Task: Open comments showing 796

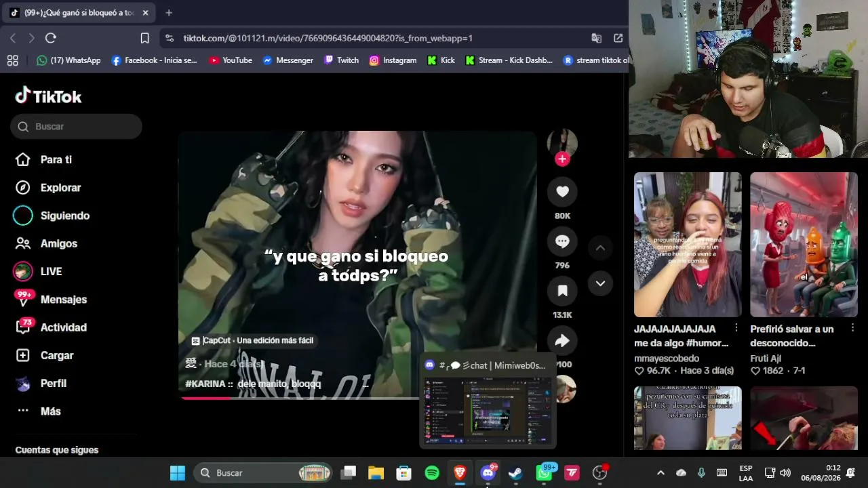Action: (x=562, y=241)
